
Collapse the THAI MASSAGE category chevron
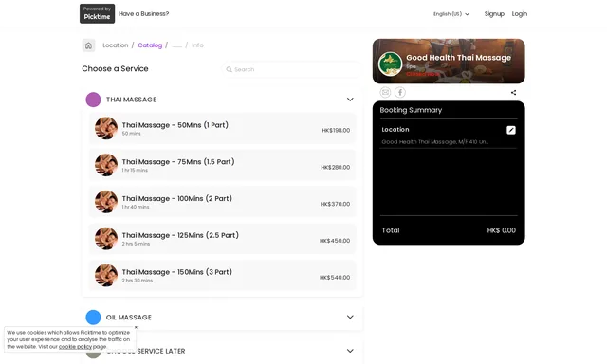(350, 100)
